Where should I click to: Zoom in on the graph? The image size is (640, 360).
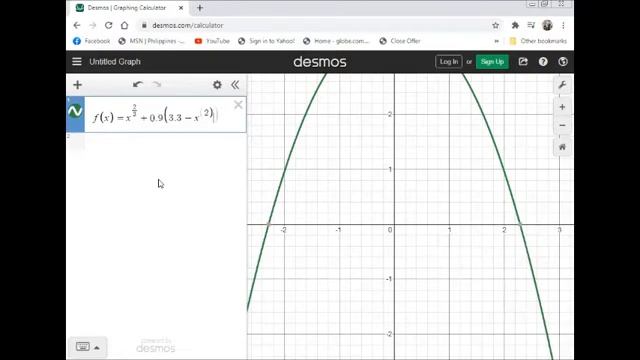point(562,107)
